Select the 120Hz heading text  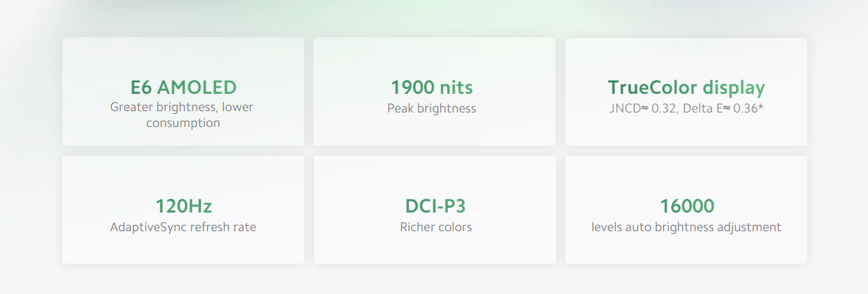(183, 206)
